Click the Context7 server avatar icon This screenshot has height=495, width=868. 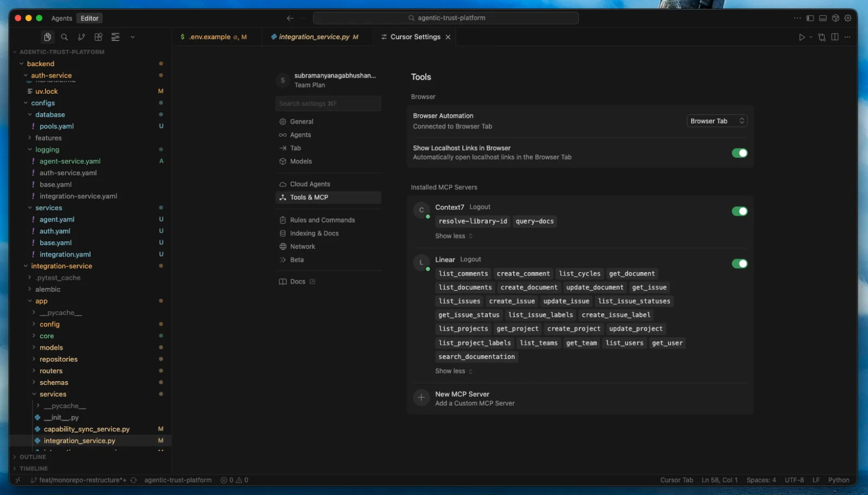[422, 210]
